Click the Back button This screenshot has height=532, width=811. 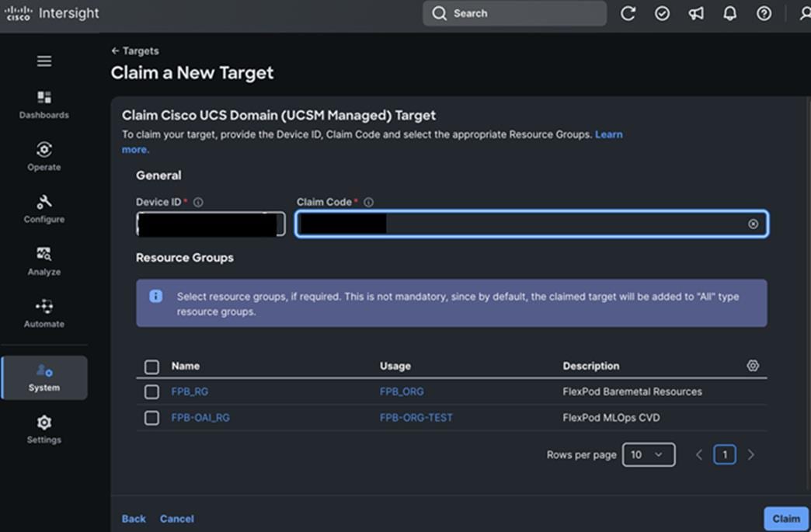click(134, 519)
